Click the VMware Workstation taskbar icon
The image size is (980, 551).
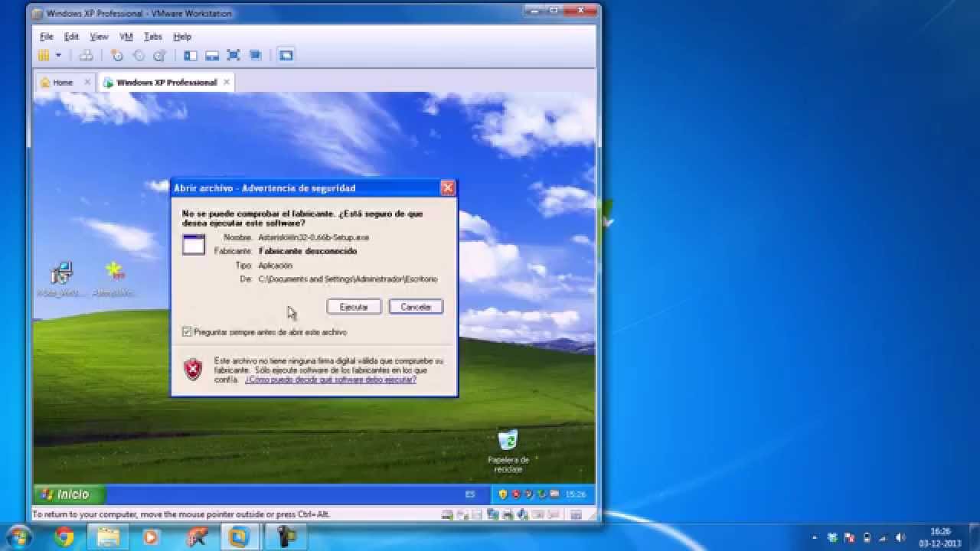tap(240, 537)
